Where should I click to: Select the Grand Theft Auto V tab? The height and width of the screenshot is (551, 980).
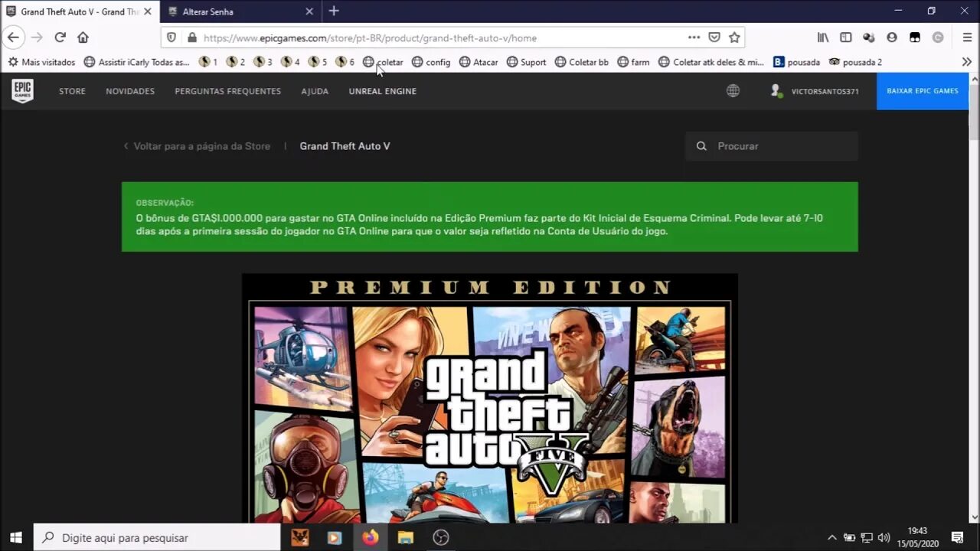(x=80, y=11)
